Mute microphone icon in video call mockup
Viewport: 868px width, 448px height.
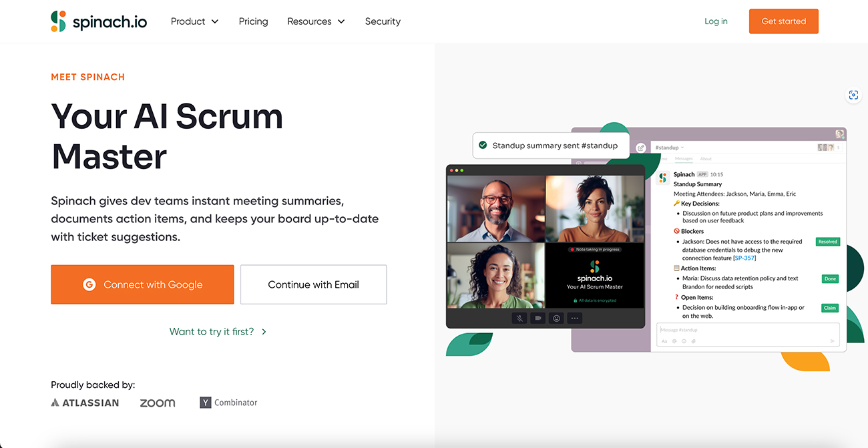519,318
